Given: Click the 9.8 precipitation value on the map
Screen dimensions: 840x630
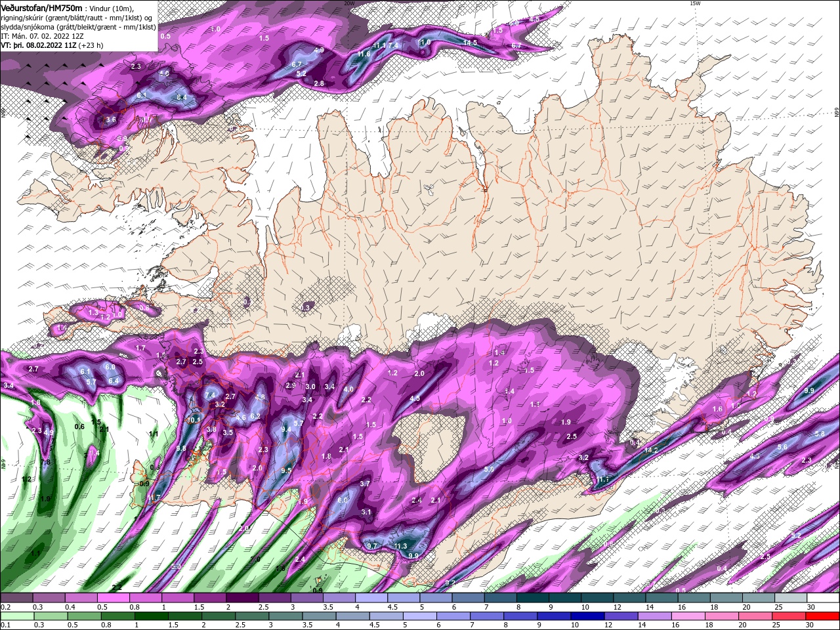Looking at the screenshot, I should [x=181, y=448].
